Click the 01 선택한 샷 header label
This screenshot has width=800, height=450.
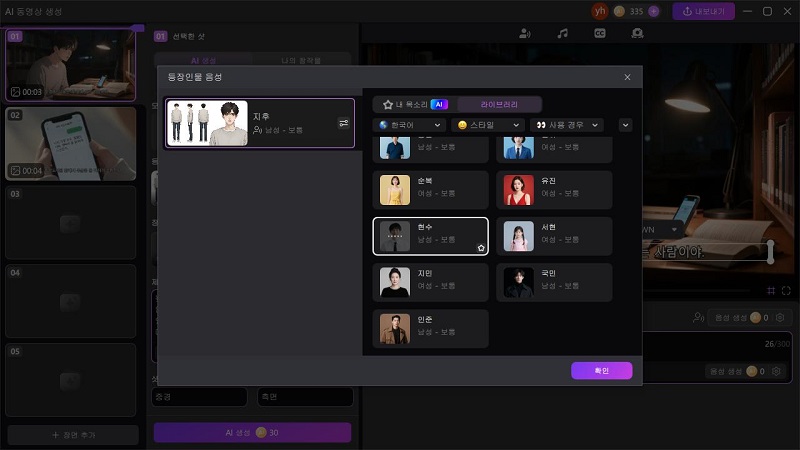coord(180,36)
